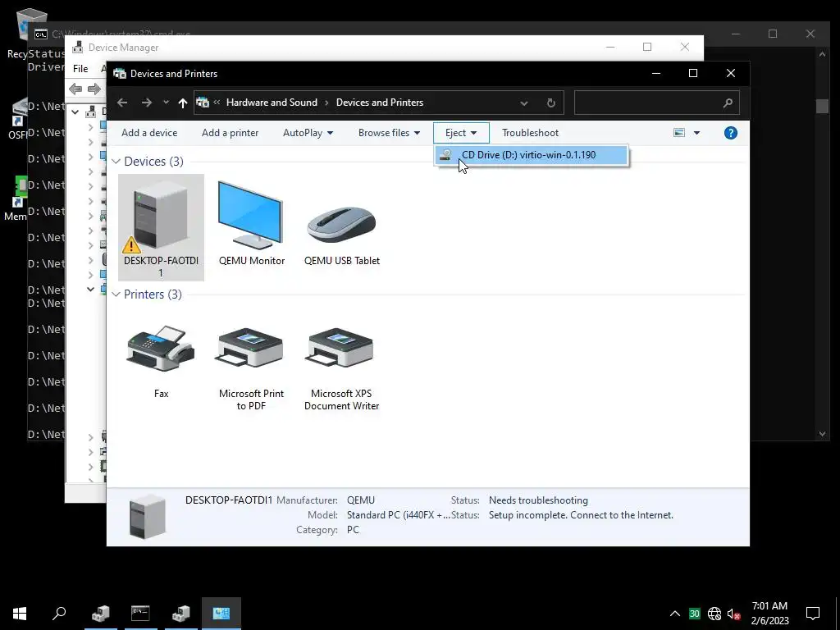Screen dimensions: 840x630
Task: Click Devices and Printers breadcrumb
Action: click(x=380, y=103)
